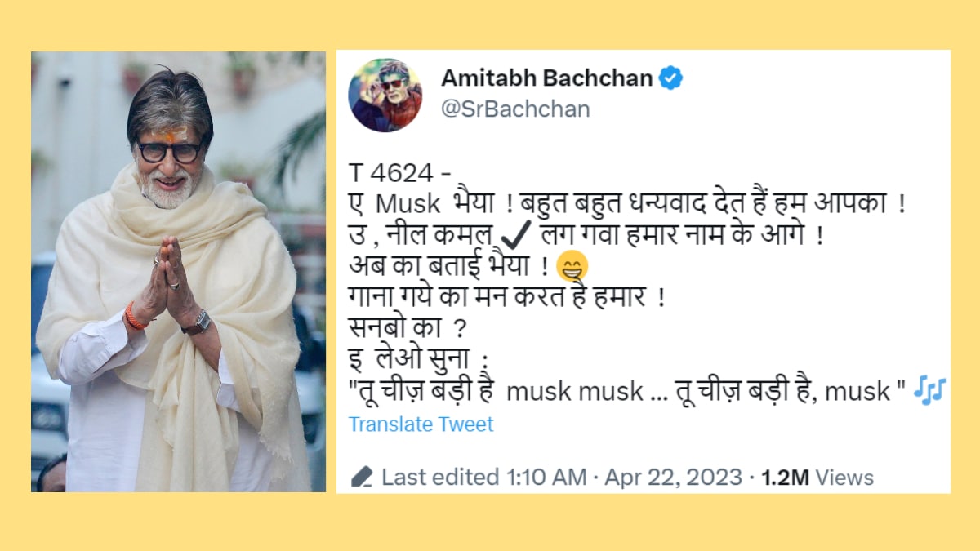Click the Amitabh Bachchan display name
980x551 pixels.
[x=547, y=78]
